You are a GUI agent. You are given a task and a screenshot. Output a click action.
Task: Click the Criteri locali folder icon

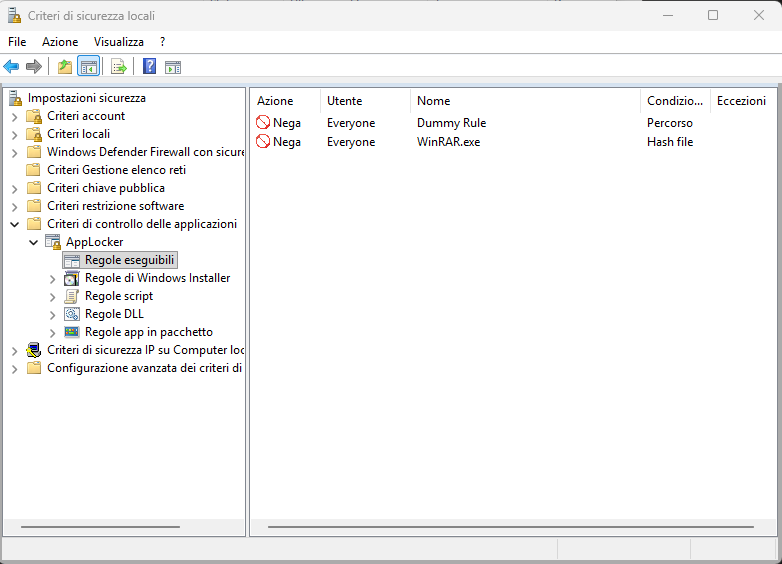pyautogui.click(x=34, y=134)
